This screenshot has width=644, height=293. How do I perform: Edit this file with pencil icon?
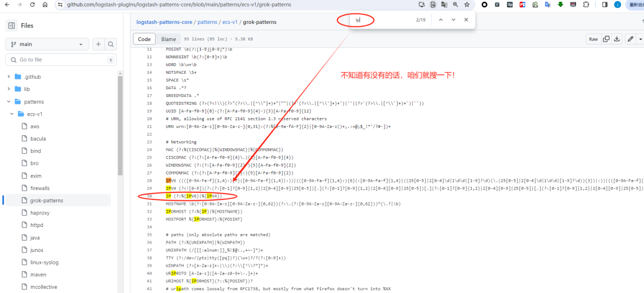pos(630,39)
